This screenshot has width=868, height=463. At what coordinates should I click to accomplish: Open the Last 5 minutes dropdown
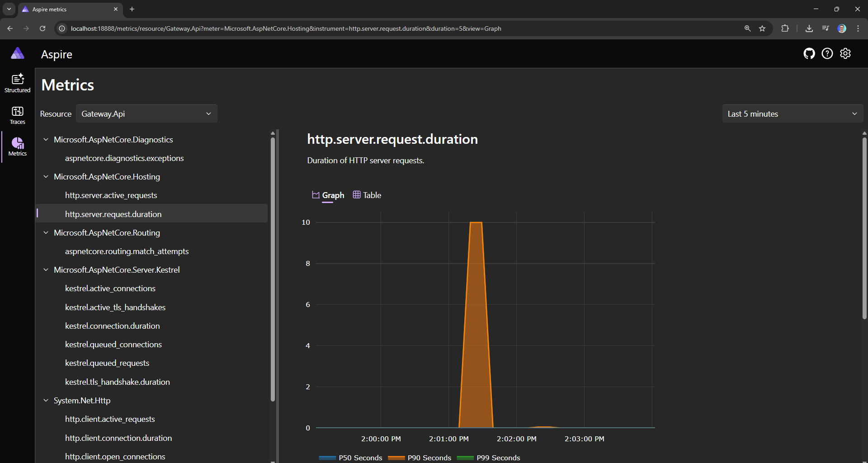tap(792, 114)
